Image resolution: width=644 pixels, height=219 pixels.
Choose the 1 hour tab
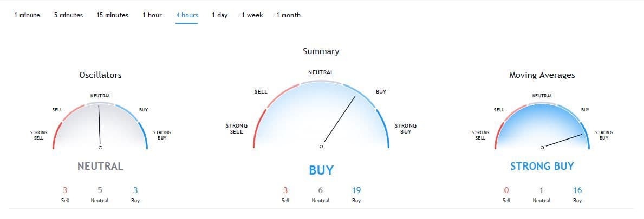pos(152,15)
